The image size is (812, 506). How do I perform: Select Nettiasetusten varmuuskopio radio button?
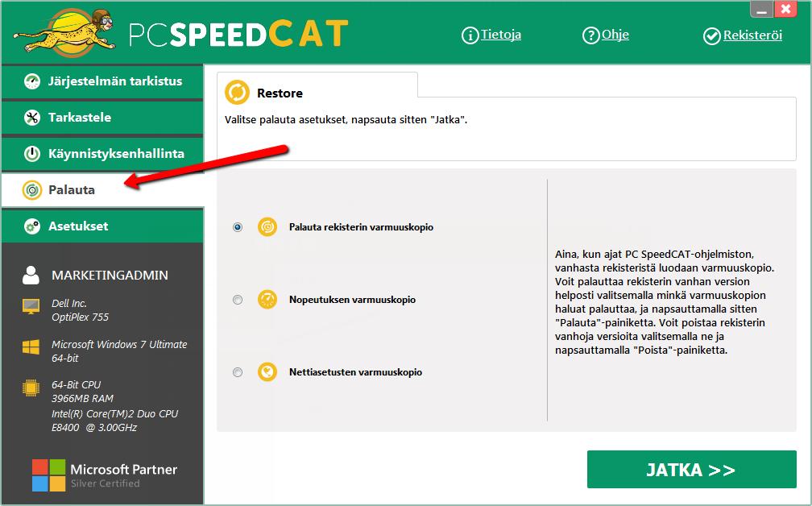238,372
